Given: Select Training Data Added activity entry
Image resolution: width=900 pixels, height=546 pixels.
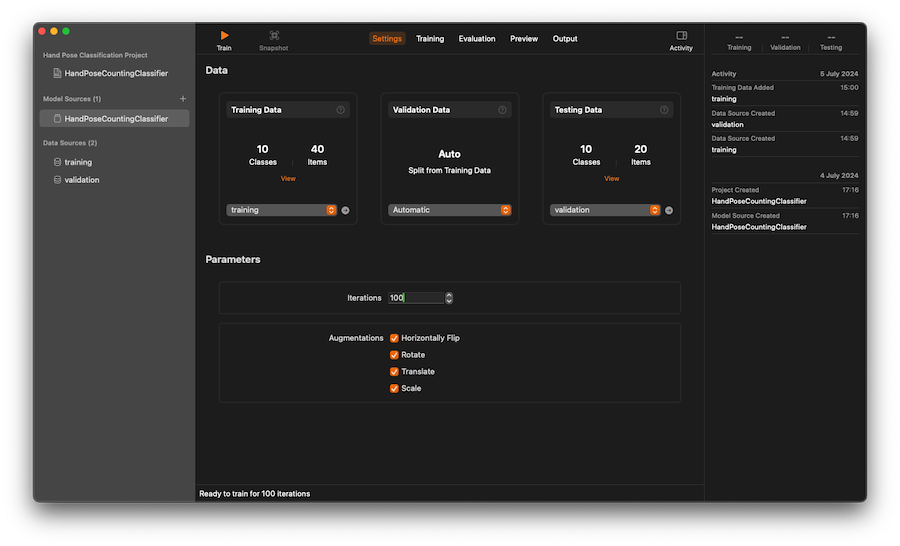Looking at the screenshot, I should pyautogui.click(x=785, y=93).
